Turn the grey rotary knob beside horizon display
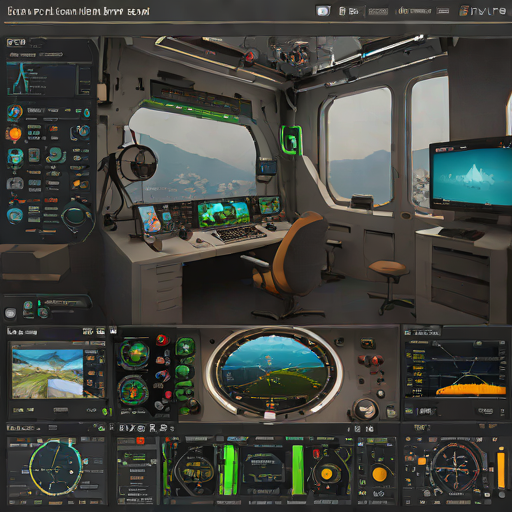512x512 pixels. pyautogui.click(x=366, y=409)
